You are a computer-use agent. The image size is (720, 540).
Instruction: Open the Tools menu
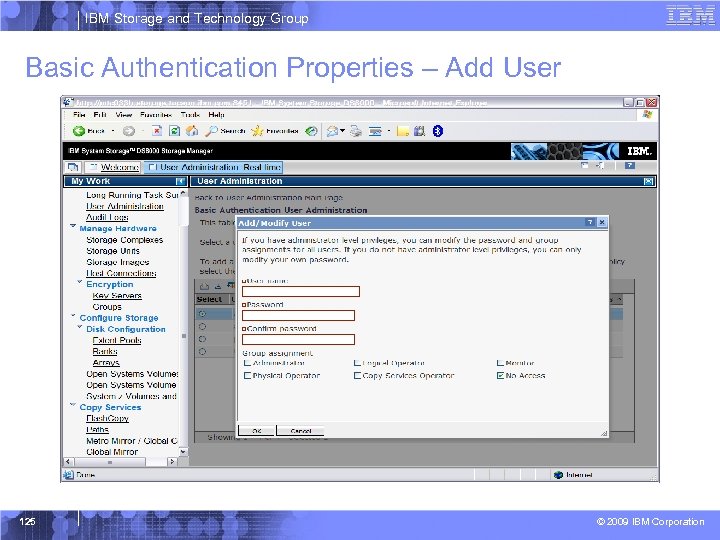click(x=190, y=115)
